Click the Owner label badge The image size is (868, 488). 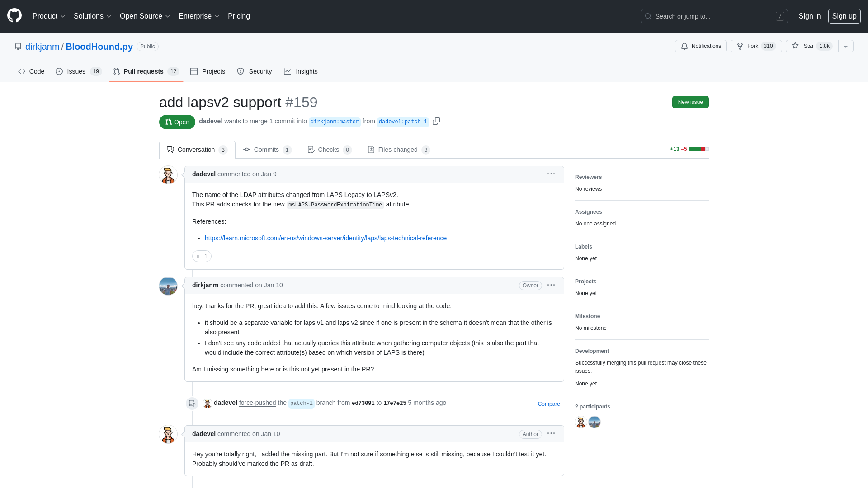coord(530,286)
